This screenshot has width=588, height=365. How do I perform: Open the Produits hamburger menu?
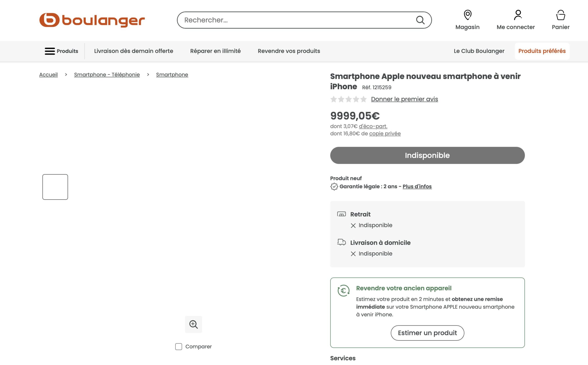click(x=62, y=51)
